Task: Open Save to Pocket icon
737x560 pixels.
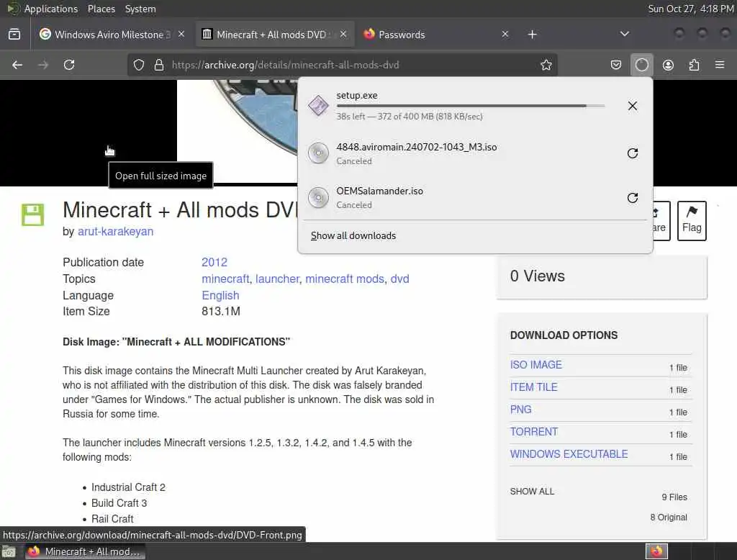Action: [616, 65]
